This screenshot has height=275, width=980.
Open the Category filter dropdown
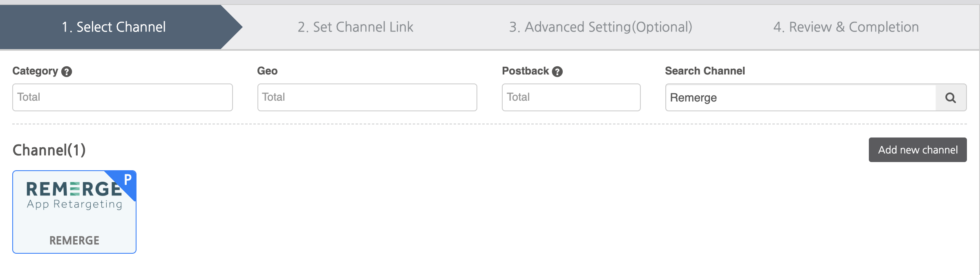click(x=122, y=97)
